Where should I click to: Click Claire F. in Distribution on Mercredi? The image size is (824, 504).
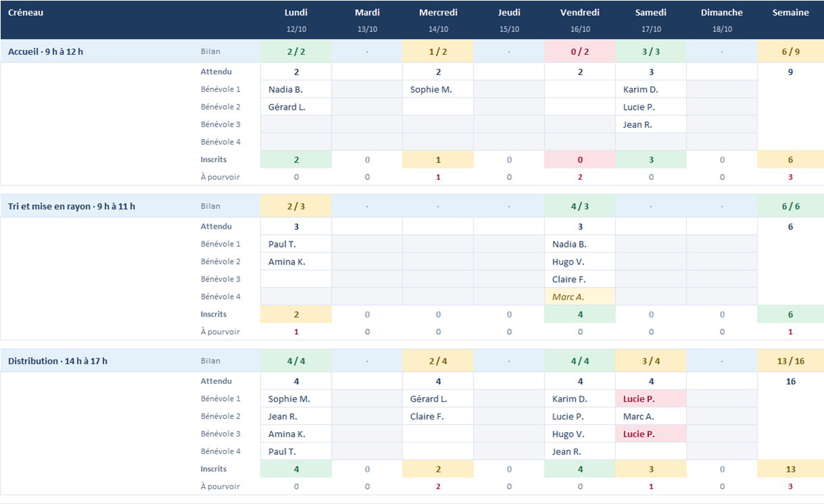pos(438,417)
